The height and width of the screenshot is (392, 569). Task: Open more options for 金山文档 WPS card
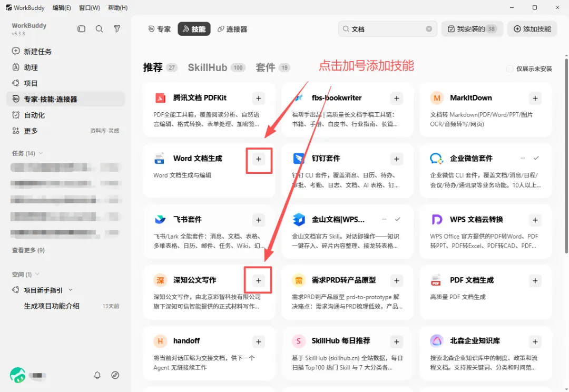[384, 219]
